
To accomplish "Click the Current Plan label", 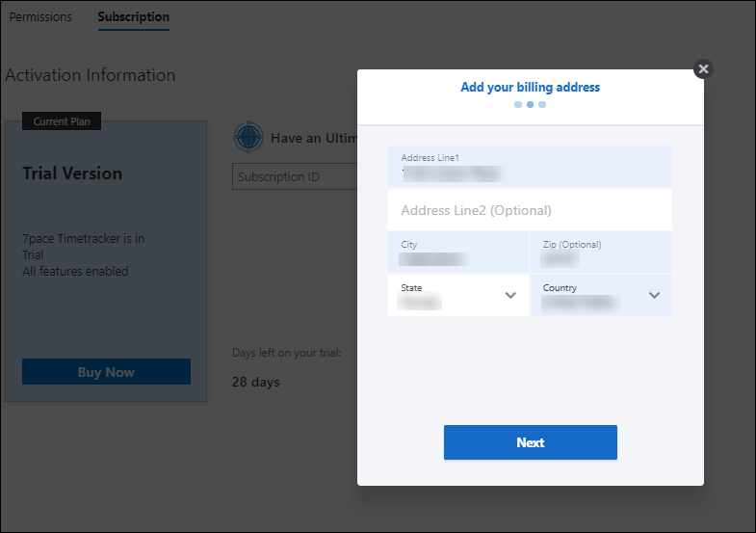I will [62, 121].
